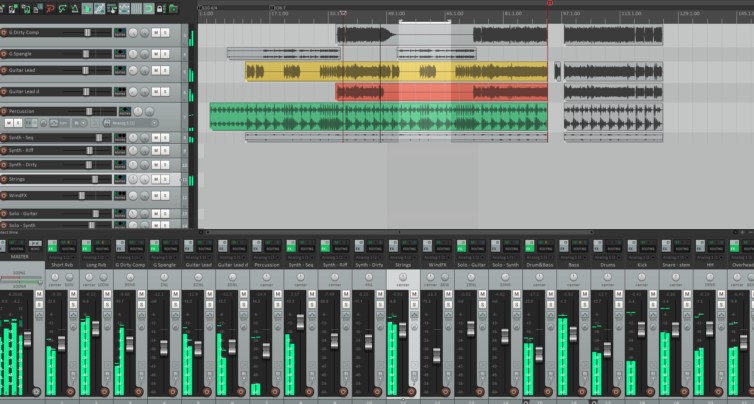Open WindFX mixer input dropdown
Image resolution: width=754 pixels, height=404 pixels.
(438, 258)
